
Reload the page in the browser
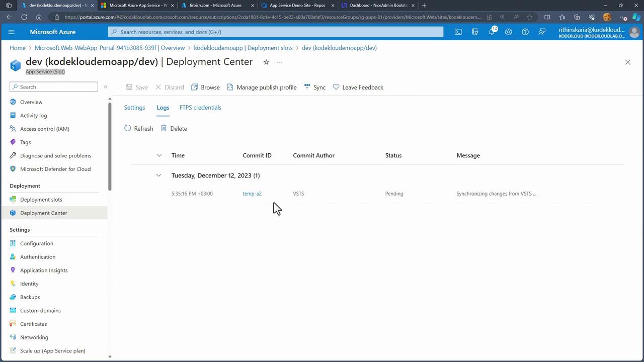(24, 17)
